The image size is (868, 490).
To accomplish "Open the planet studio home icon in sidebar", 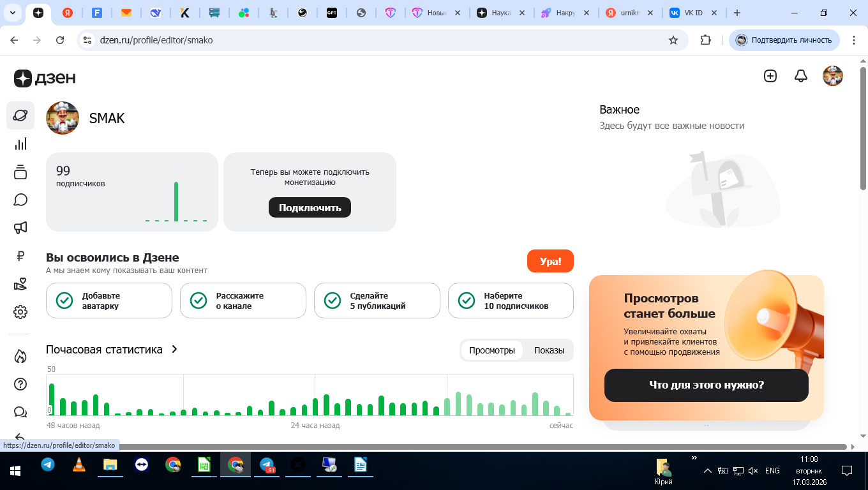I will point(20,115).
